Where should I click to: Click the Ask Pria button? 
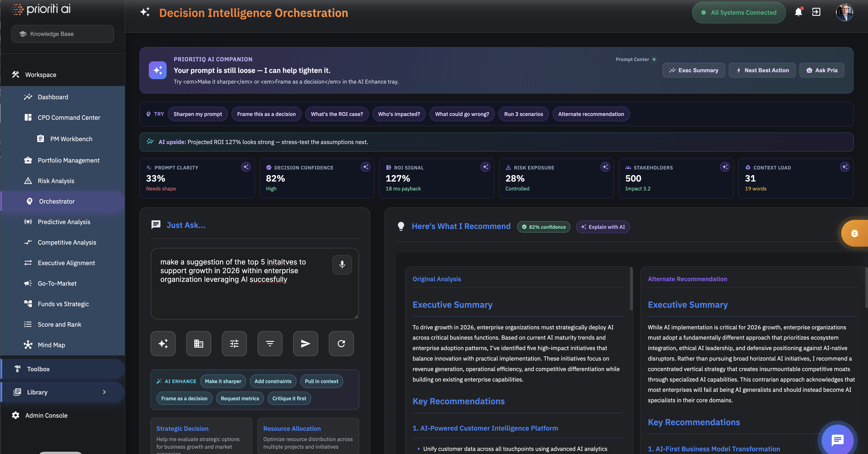click(x=821, y=70)
